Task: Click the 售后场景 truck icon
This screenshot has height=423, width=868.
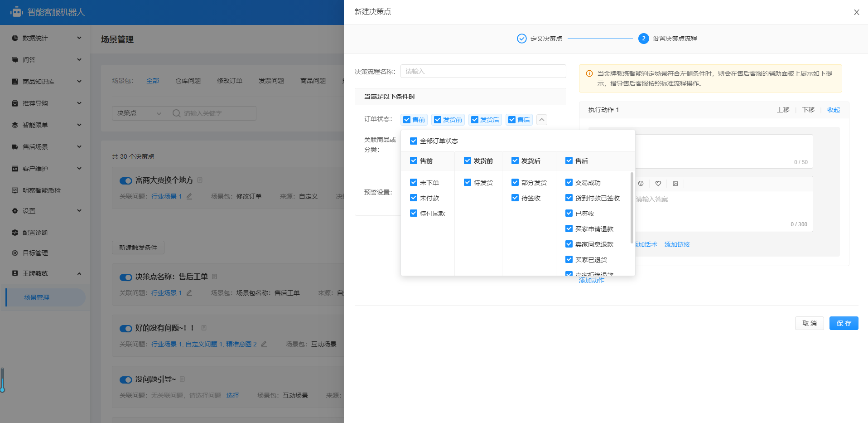Action: click(15, 147)
